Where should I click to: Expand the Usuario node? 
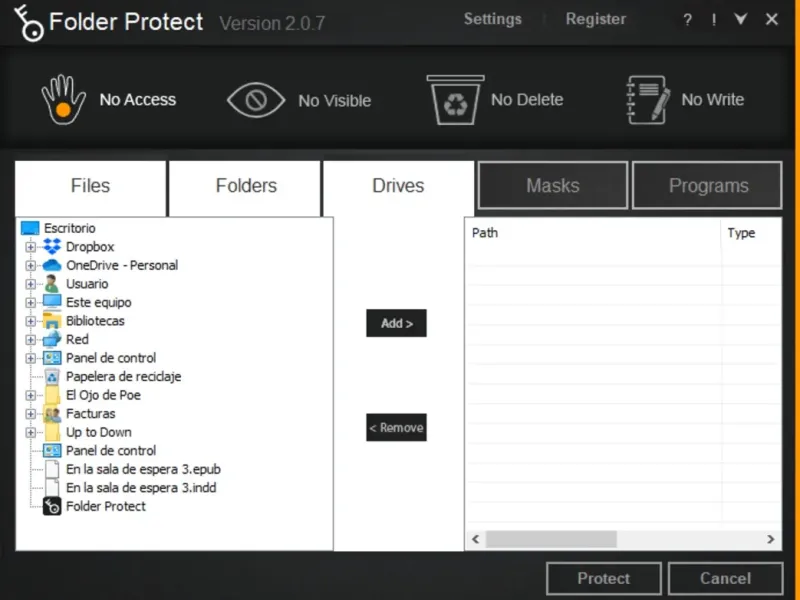pyautogui.click(x=31, y=284)
